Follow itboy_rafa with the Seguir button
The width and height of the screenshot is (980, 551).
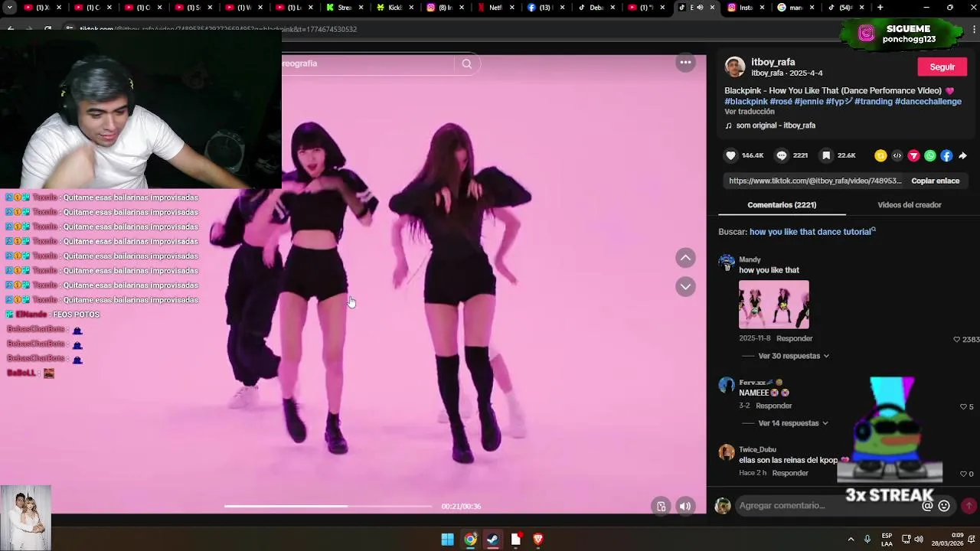coord(942,67)
